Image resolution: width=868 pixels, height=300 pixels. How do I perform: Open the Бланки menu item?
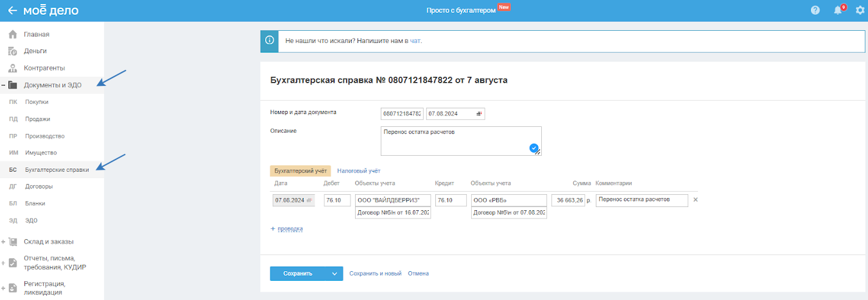point(35,203)
